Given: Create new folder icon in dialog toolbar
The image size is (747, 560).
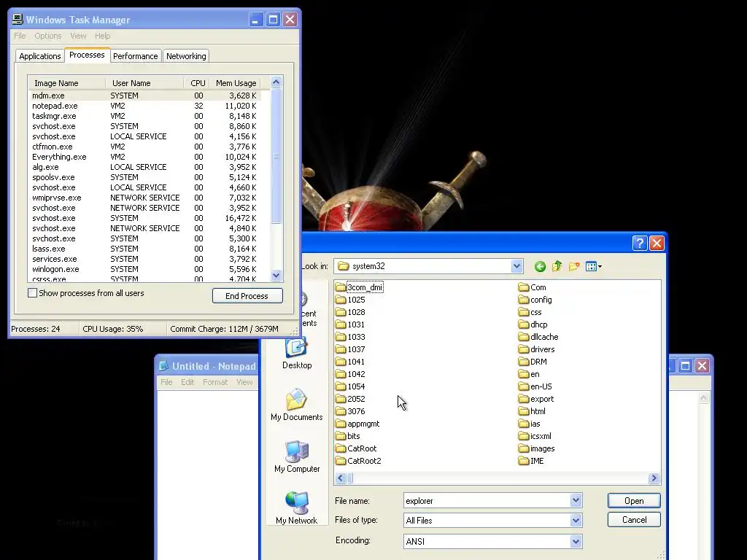Looking at the screenshot, I should pos(574,267).
